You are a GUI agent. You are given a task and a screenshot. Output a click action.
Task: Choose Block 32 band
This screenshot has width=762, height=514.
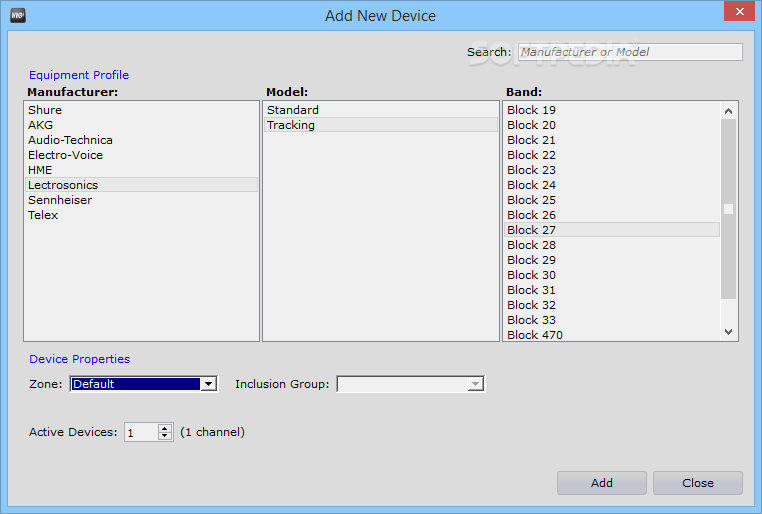[612, 305]
